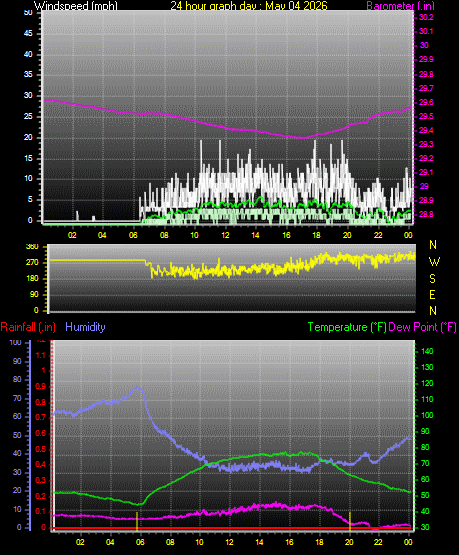Select the Humidity legend label
Image resolution: width=459 pixels, height=555 pixels.
(85, 327)
